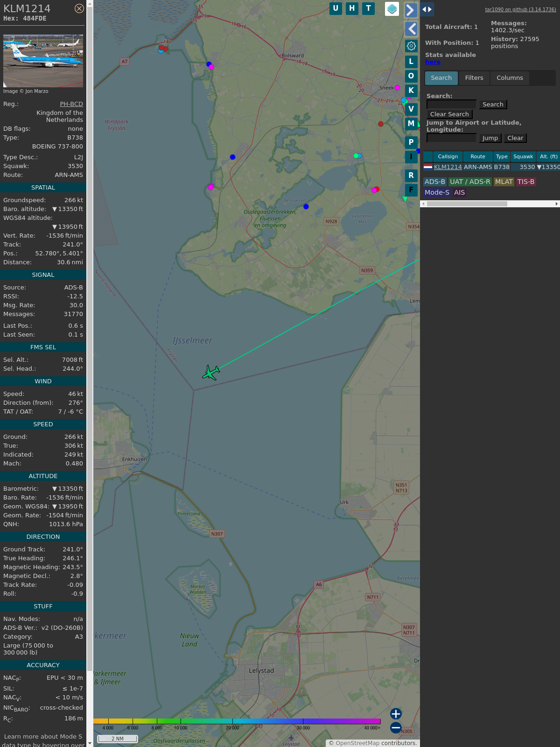Open tar1090 on github link
This screenshot has width=560, height=747.
[520, 9]
